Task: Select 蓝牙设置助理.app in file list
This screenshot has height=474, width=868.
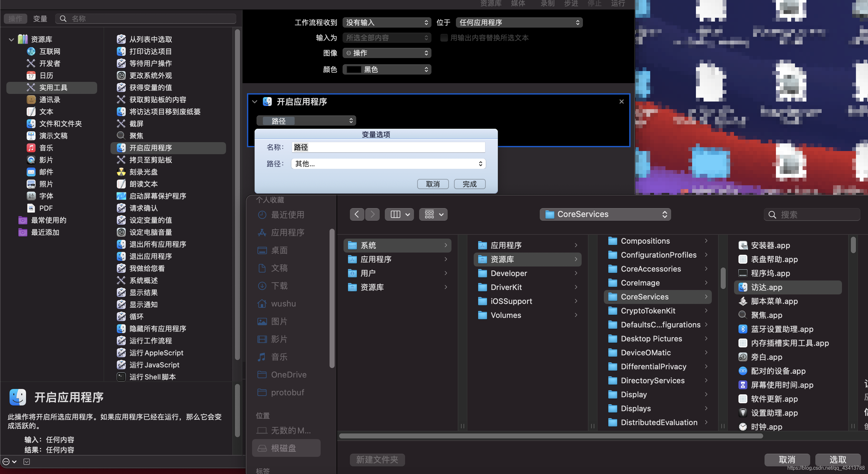Action: 782,329
